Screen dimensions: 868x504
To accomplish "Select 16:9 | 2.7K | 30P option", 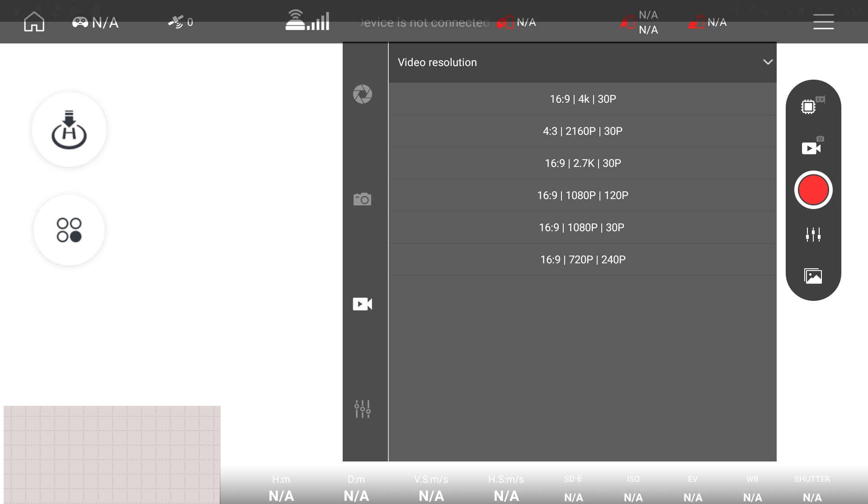I will click(583, 163).
